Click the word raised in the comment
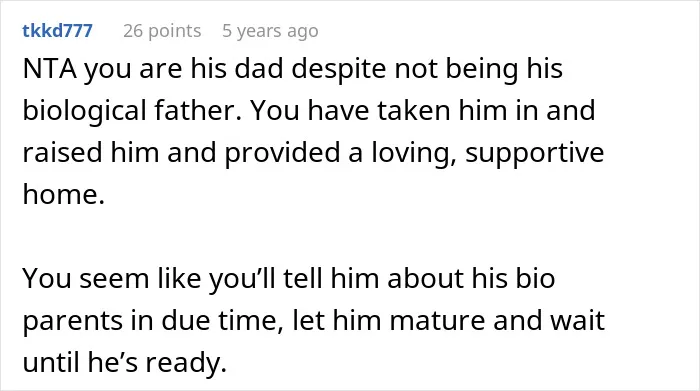This screenshot has width=700, height=391. [62, 152]
